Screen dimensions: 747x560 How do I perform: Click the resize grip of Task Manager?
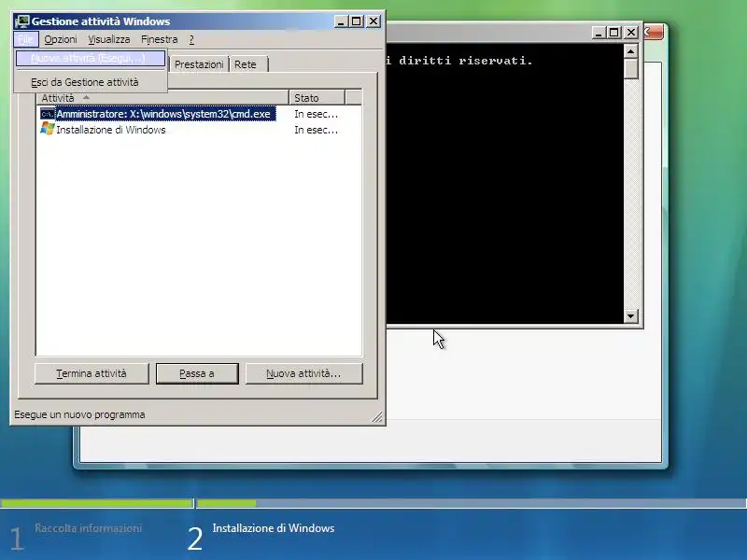377,417
